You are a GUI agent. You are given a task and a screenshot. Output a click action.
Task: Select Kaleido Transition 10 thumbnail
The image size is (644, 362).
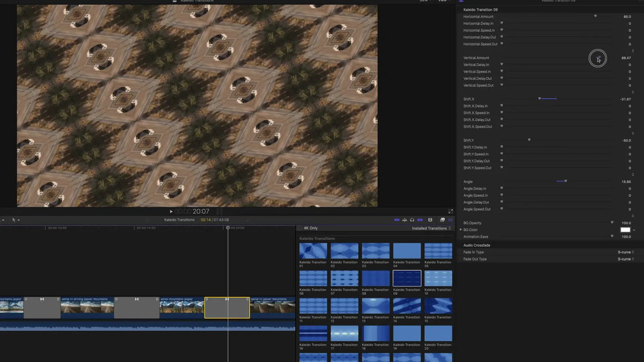tap(438, 278)
